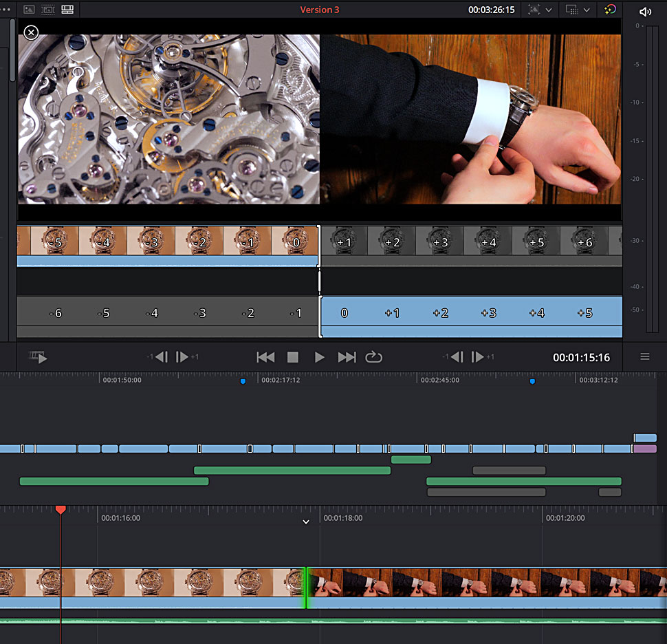667x644 pixels.
Task: Open the transform tools dropdown arrow
Action: click(549, 10)
